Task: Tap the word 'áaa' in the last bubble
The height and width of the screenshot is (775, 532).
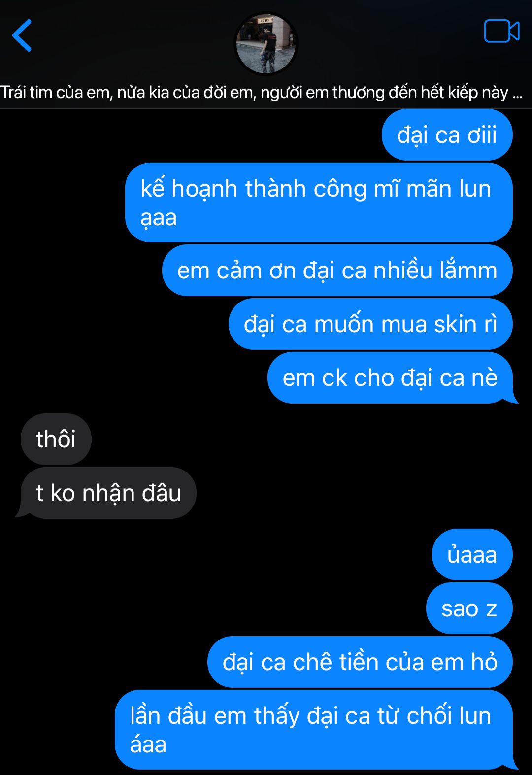Action: pos(148,744)
